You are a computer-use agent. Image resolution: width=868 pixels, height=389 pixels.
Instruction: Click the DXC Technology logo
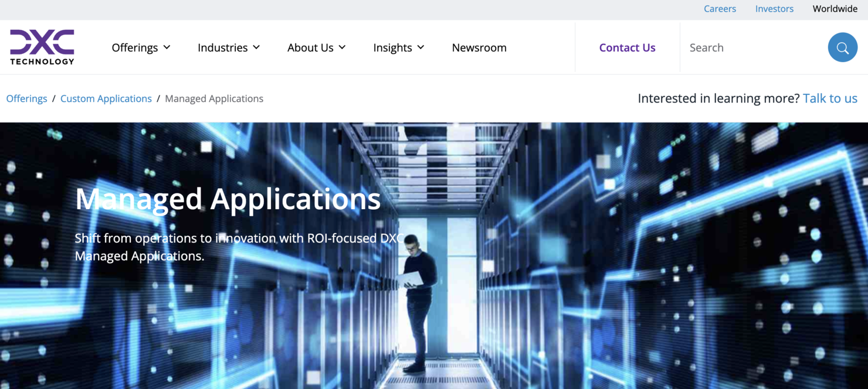42,47
